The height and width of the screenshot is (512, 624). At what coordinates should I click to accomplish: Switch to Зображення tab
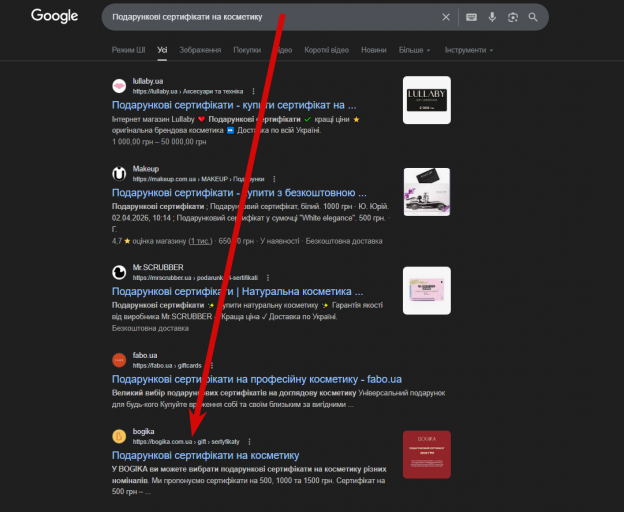pos(200,50)
